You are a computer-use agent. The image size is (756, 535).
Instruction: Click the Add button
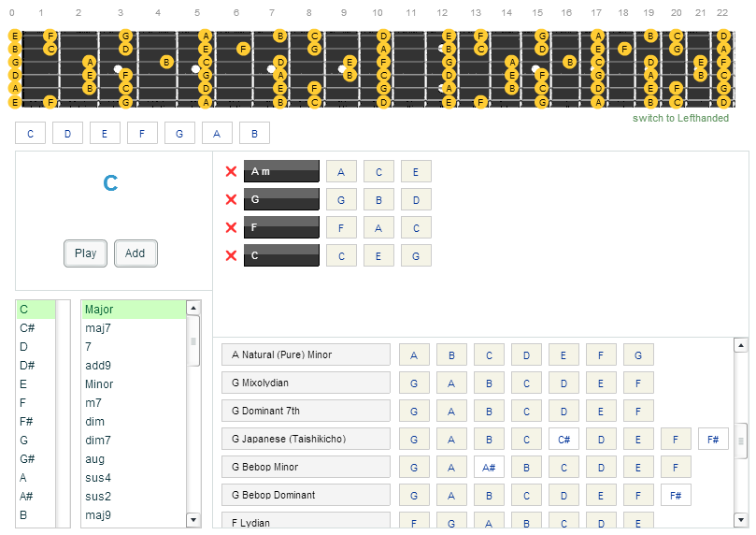pos(136,253)
